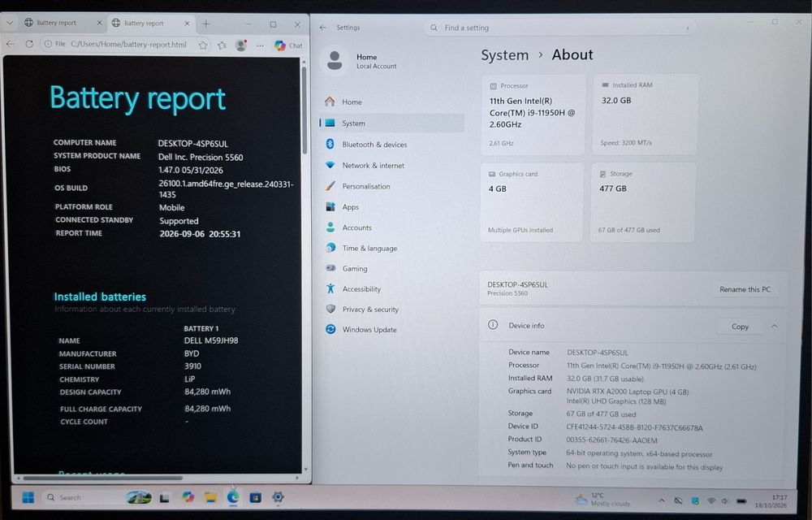Click the Graphics card info card
Screen dimensions: 812x520
533,203
